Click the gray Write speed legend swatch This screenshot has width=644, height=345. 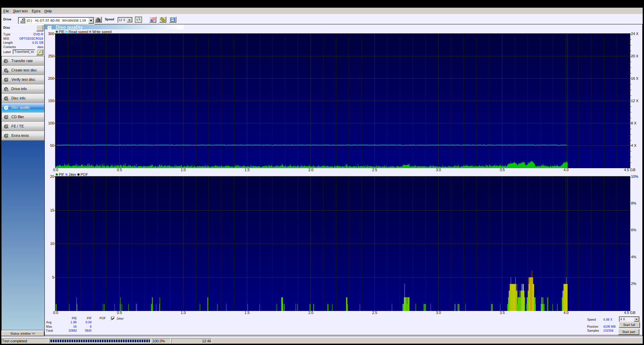point(90,32)
